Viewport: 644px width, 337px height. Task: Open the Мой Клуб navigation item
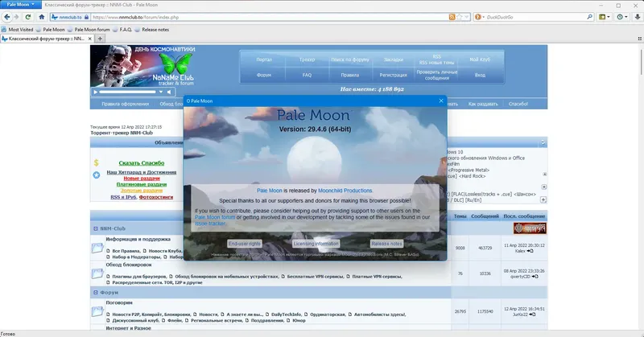(480, 60)
